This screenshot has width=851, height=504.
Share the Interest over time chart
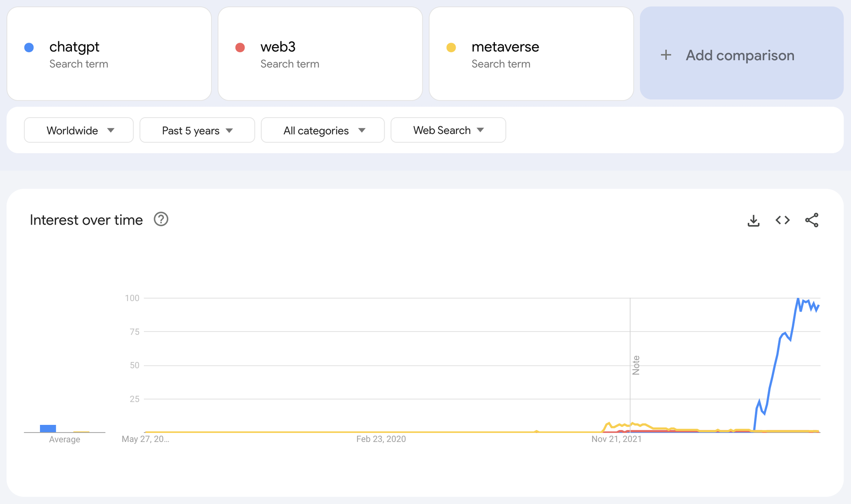811,220
